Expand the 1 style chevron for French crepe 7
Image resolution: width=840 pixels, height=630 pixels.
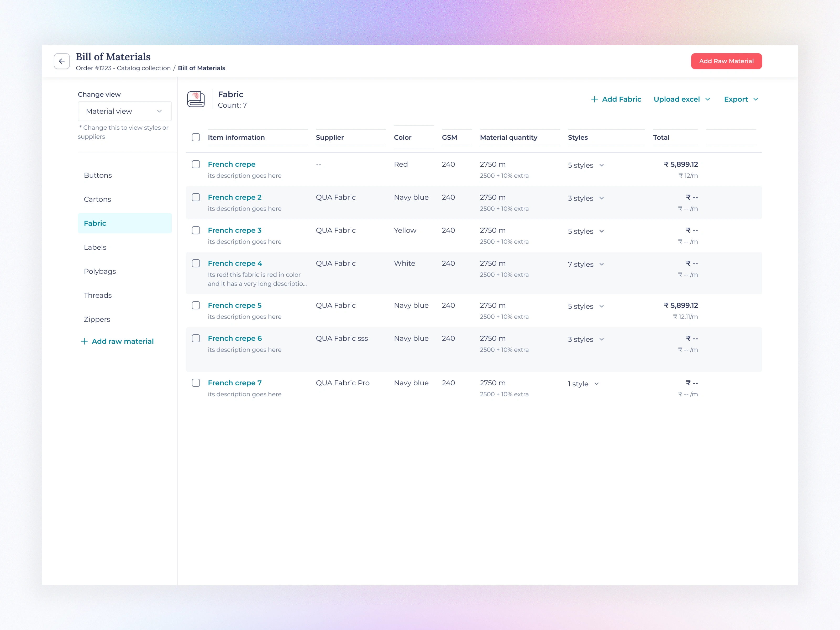point(597,384)
